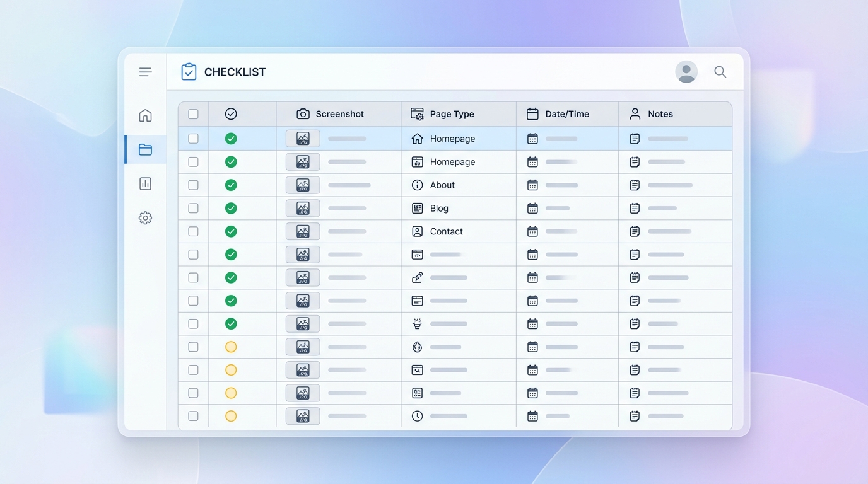Click the house icon beside Homepage
This screenshot has height=484, width=868.
point(417,139)
